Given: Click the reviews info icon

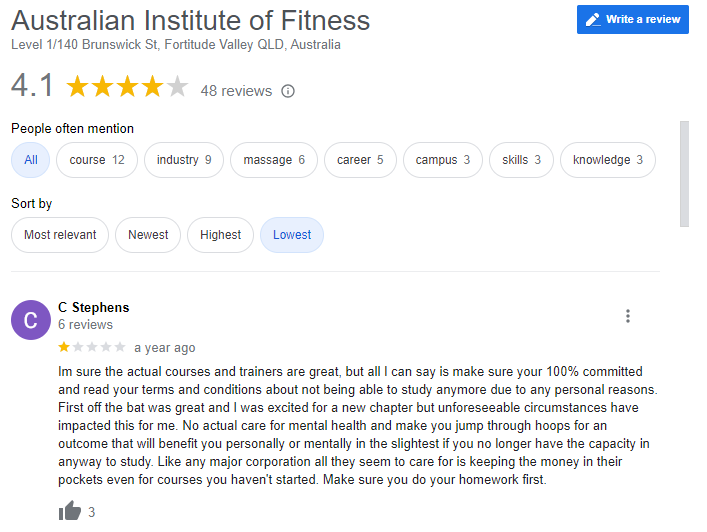Looking at the screenshot, I should click(x=288, y=91).
